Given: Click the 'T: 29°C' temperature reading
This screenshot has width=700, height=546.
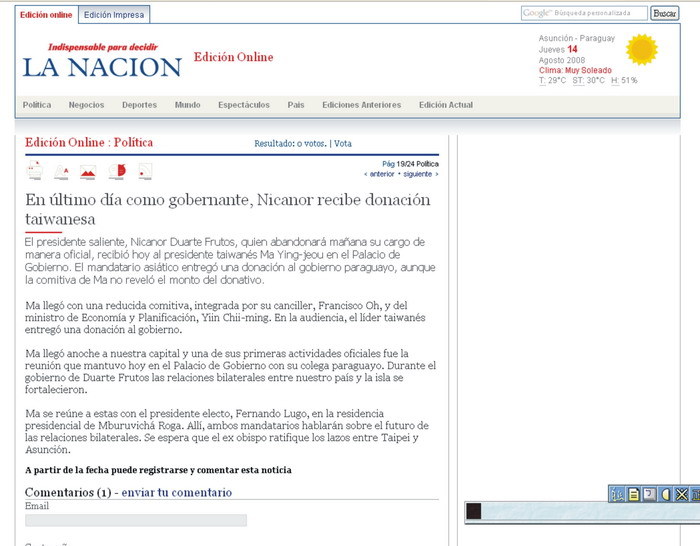Looking at the screenshot, I should (x=553, y=81).
